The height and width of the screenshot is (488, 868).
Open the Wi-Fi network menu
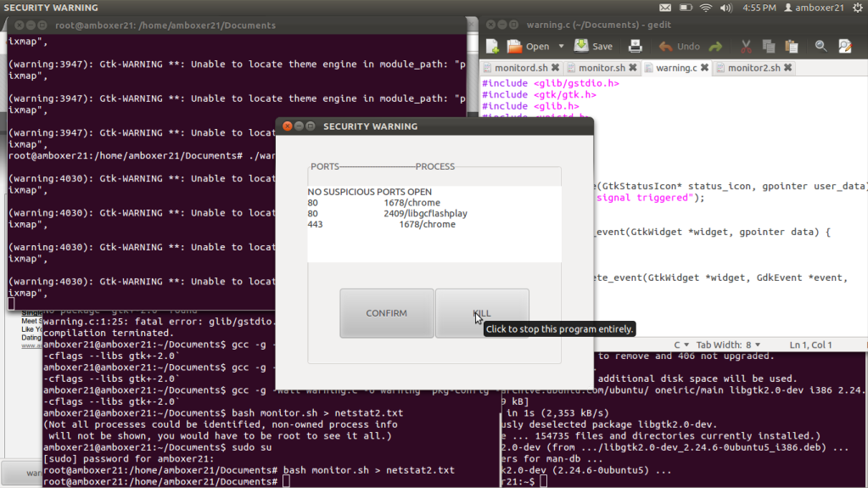705,8
